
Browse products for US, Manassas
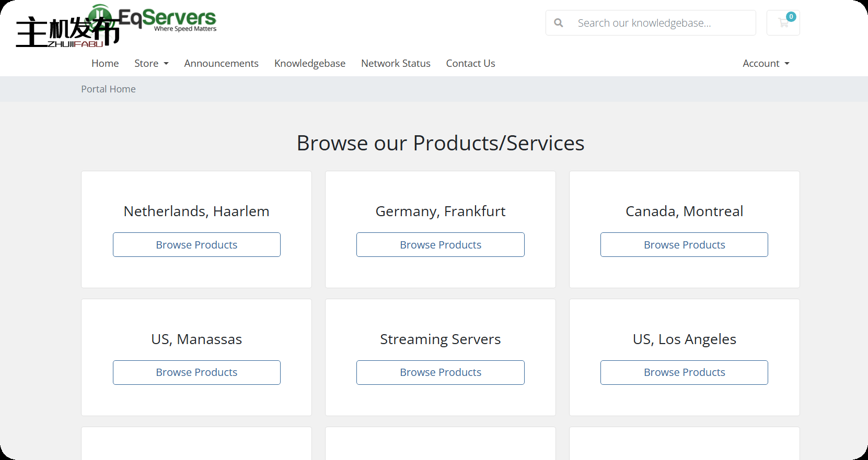196,372
